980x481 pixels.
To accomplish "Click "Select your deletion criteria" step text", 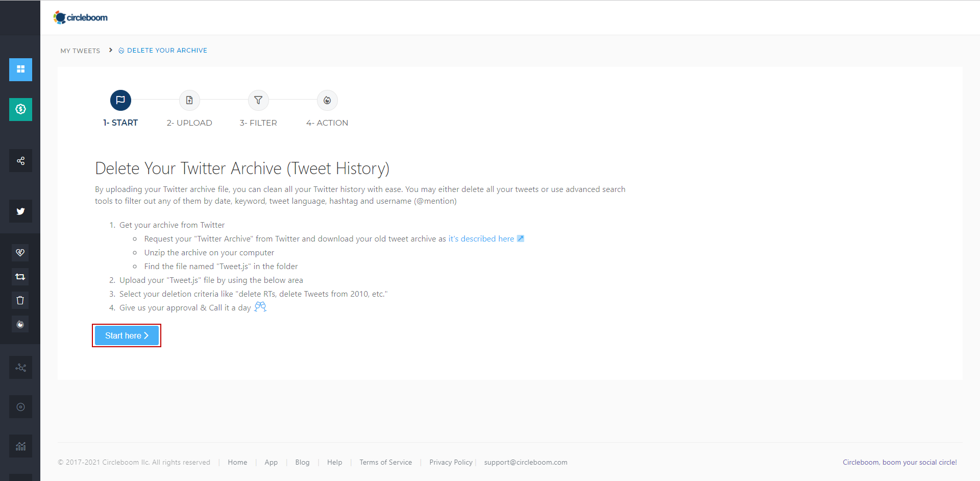I will click(254, 294).
